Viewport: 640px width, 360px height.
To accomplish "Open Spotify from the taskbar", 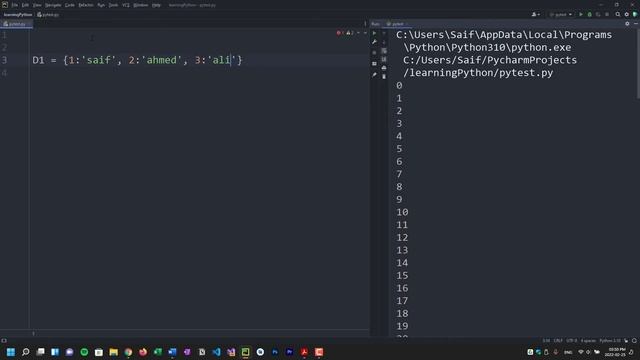I will [x=84, y=352].
